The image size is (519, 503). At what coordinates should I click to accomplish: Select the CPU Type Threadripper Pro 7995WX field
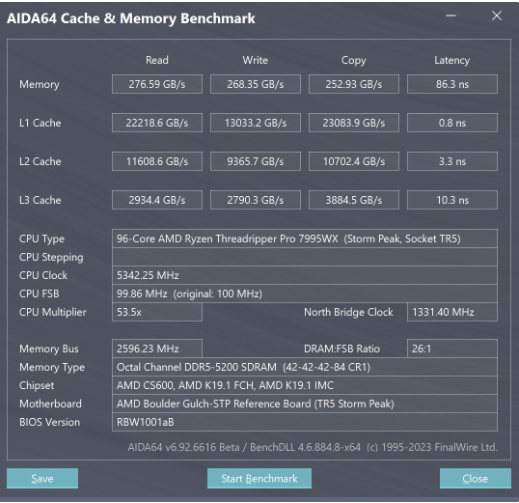305,239
